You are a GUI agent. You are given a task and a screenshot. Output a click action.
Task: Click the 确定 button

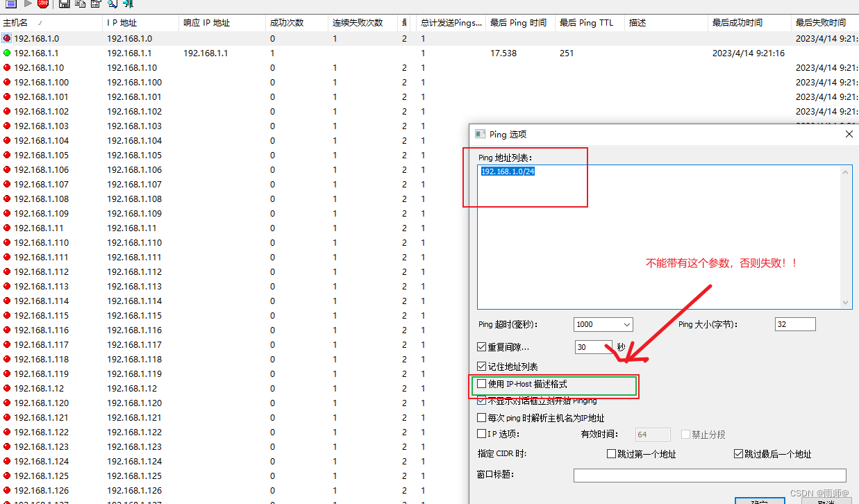[x=760, y=501]
